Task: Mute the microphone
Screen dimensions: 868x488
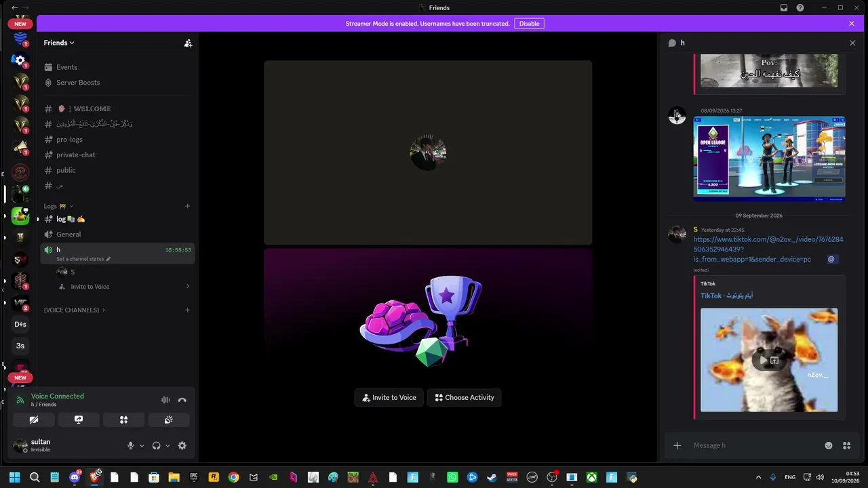Action: 131,445
